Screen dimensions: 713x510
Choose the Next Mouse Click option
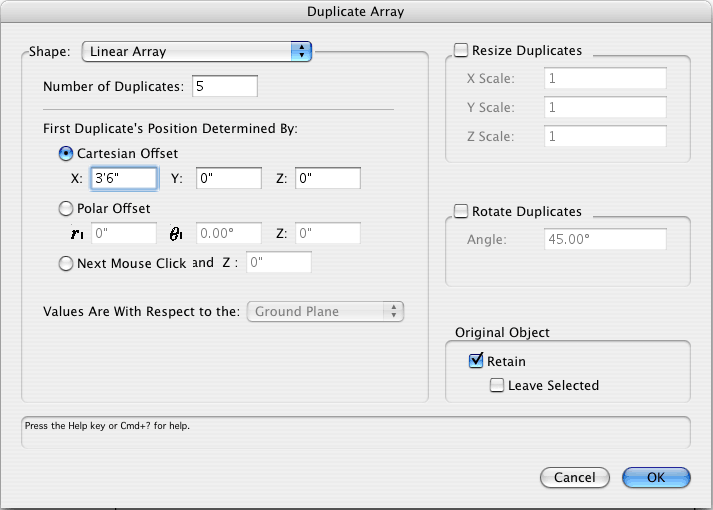(67, 264)
